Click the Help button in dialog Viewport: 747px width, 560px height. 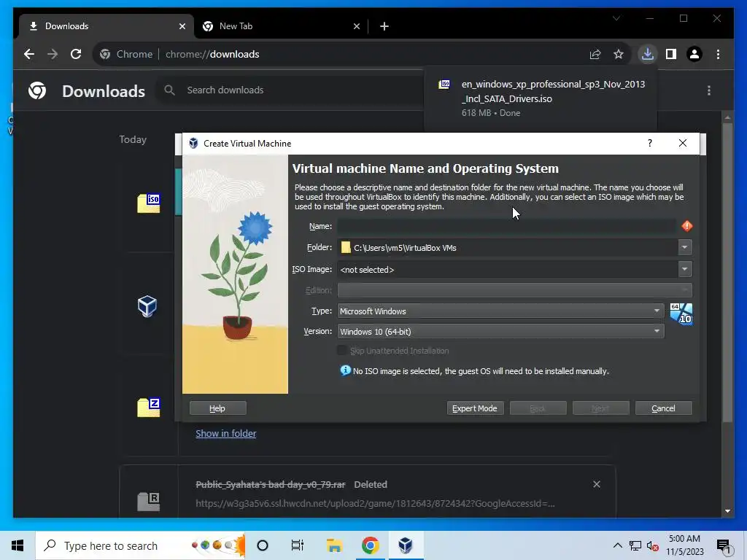[x=217, y=408]
